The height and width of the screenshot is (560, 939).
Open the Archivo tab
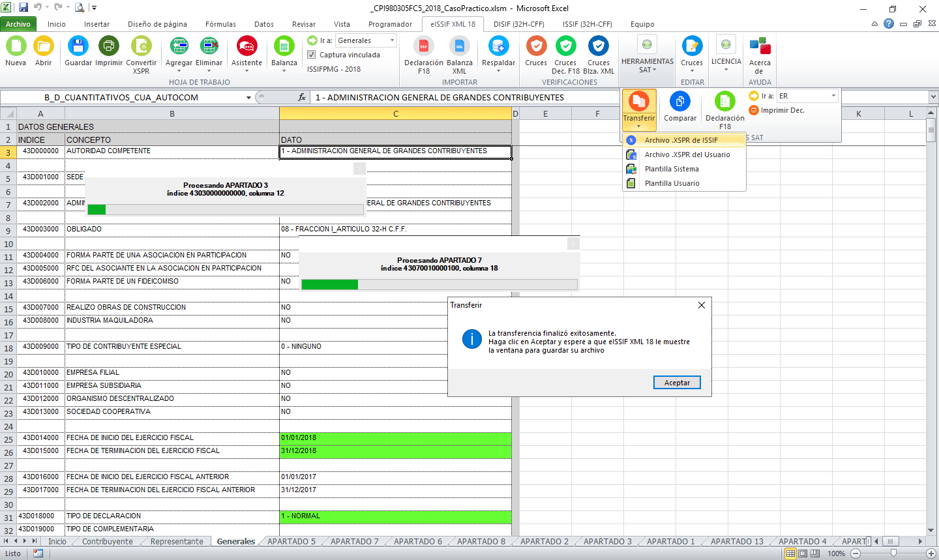coord(18,24)
